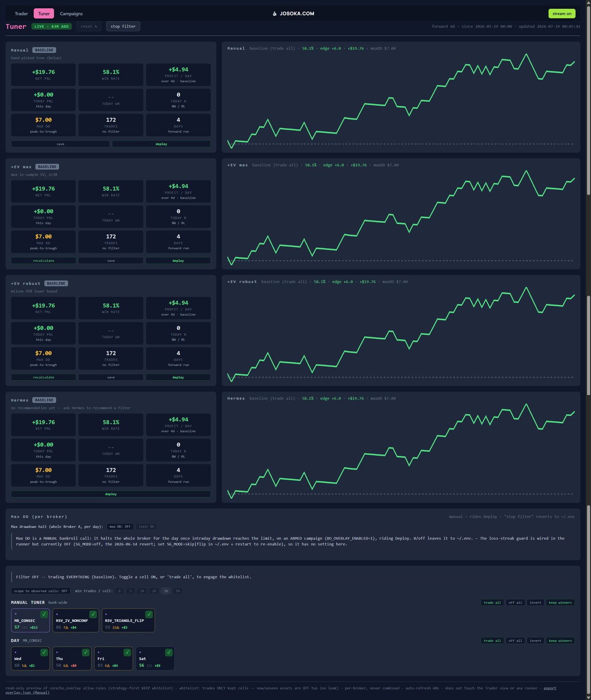Expand the Sat day card triangle

coord(140,652)
